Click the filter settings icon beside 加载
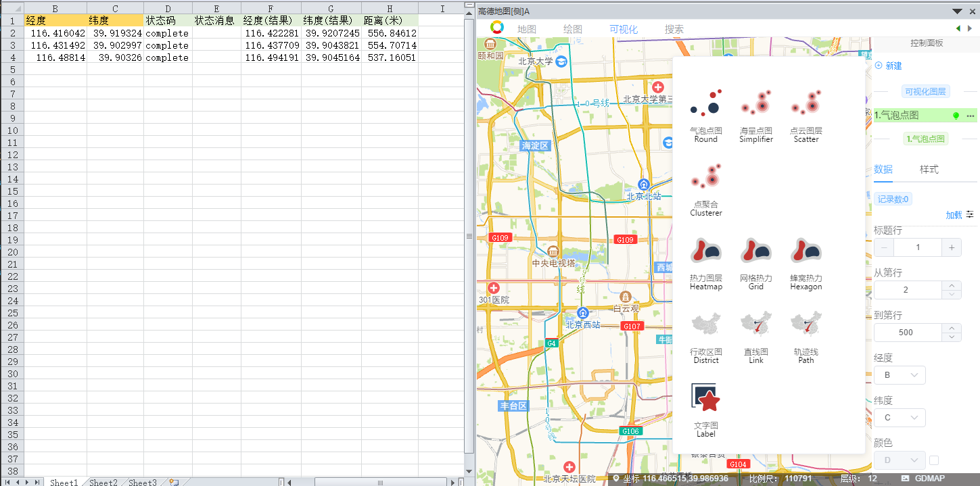The width and height of the screenshot is (980, 486). pos(970,214)
